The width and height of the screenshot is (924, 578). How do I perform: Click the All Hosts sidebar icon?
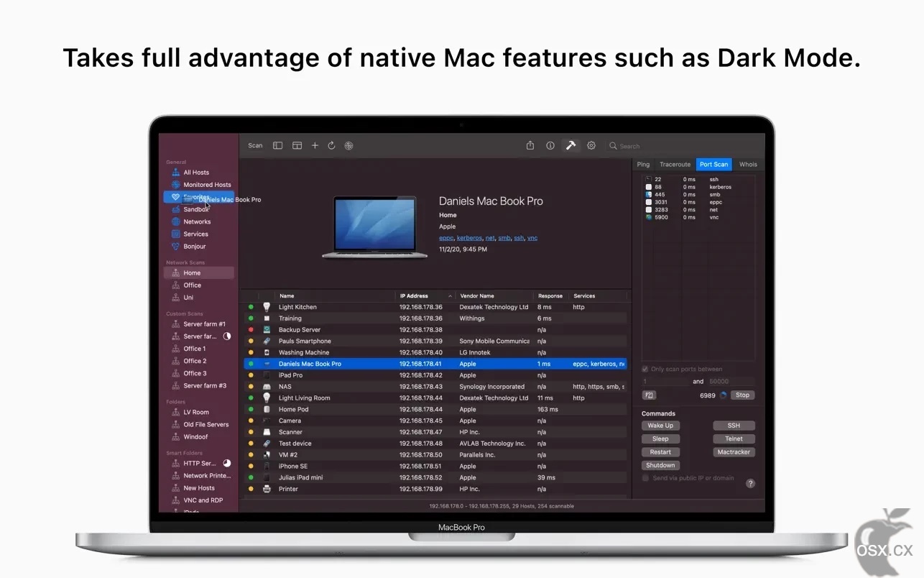pyautogui.click(x=175, y=173)
